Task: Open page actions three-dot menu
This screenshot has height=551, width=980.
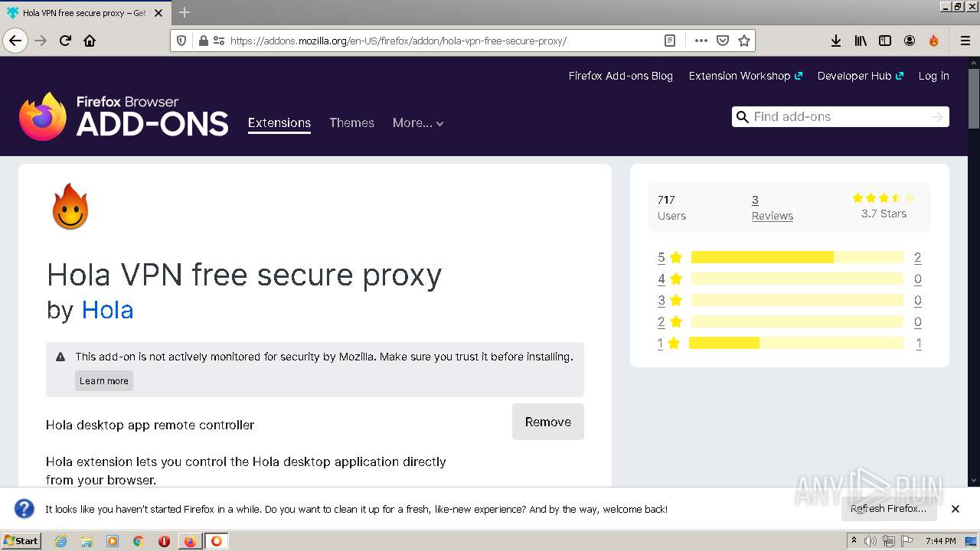Action: (701, 41)
